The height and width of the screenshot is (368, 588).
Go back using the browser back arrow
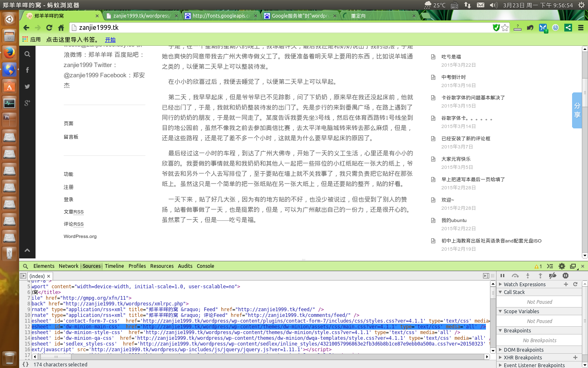[x=26, y=28]
